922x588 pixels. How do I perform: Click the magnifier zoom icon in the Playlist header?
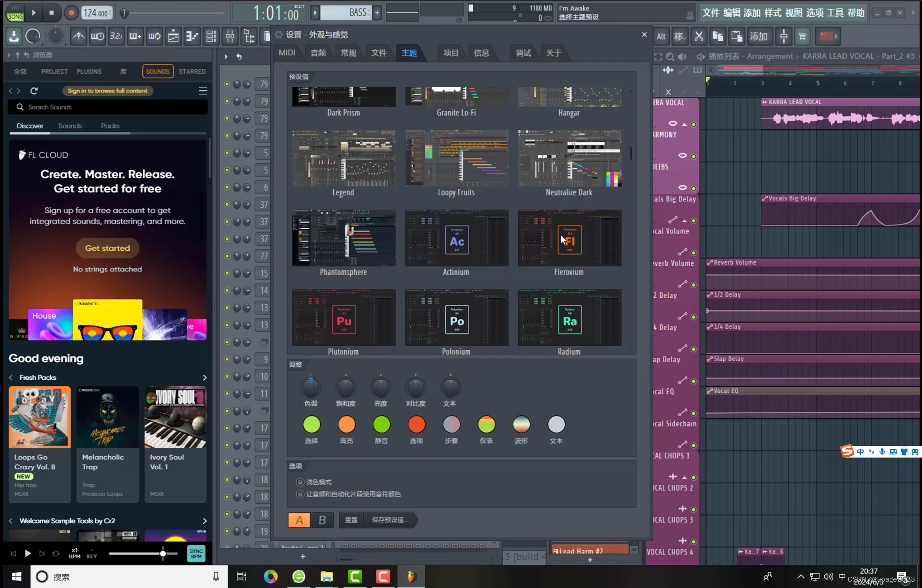pyautogui.click(x=670, y=57)
